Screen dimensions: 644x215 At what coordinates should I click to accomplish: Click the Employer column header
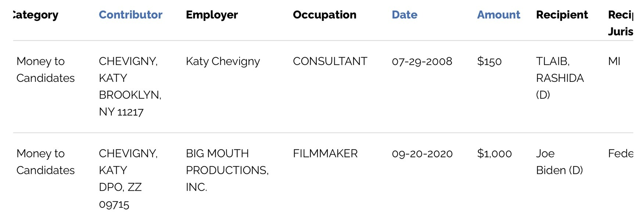point(212,15)
